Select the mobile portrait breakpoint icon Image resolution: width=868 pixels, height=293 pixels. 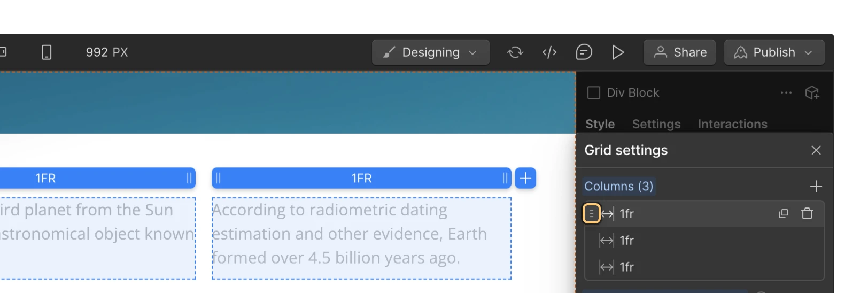click(46, 52)
